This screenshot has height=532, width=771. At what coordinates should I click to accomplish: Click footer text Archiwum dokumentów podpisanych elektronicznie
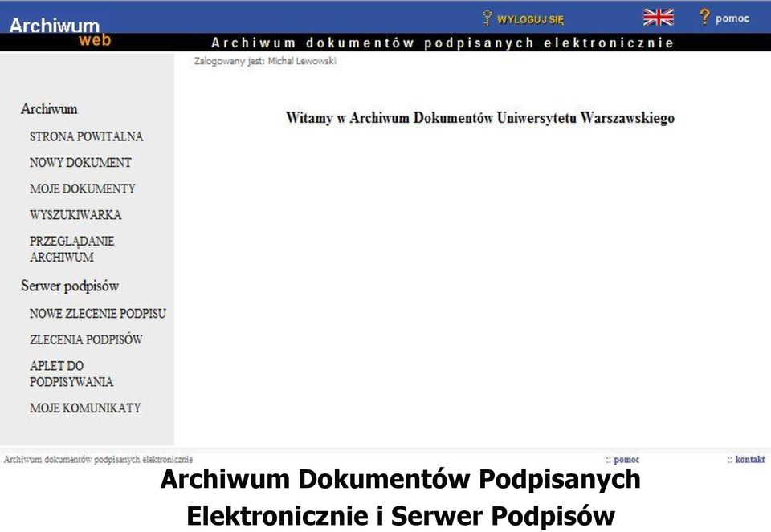tap(98, 459)
